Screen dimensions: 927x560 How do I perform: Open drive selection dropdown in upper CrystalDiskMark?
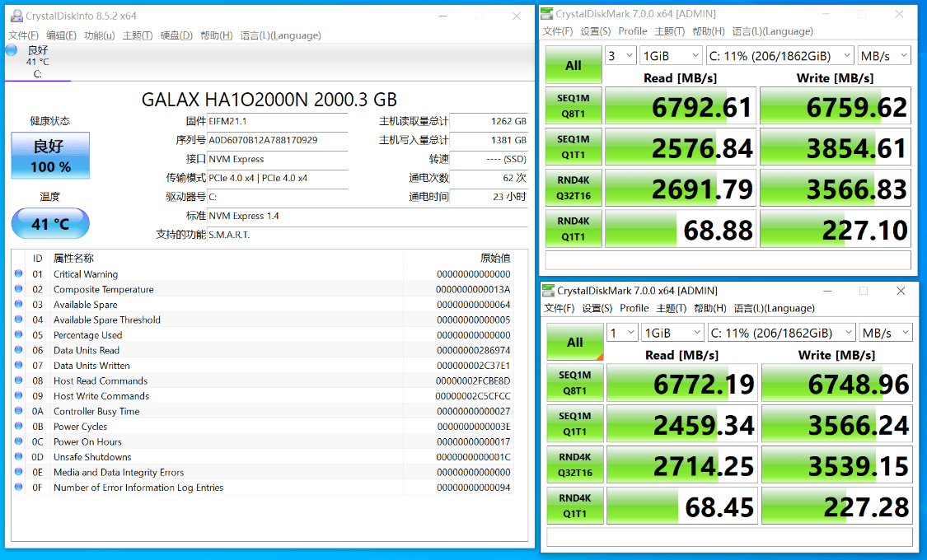click(780, 56)
